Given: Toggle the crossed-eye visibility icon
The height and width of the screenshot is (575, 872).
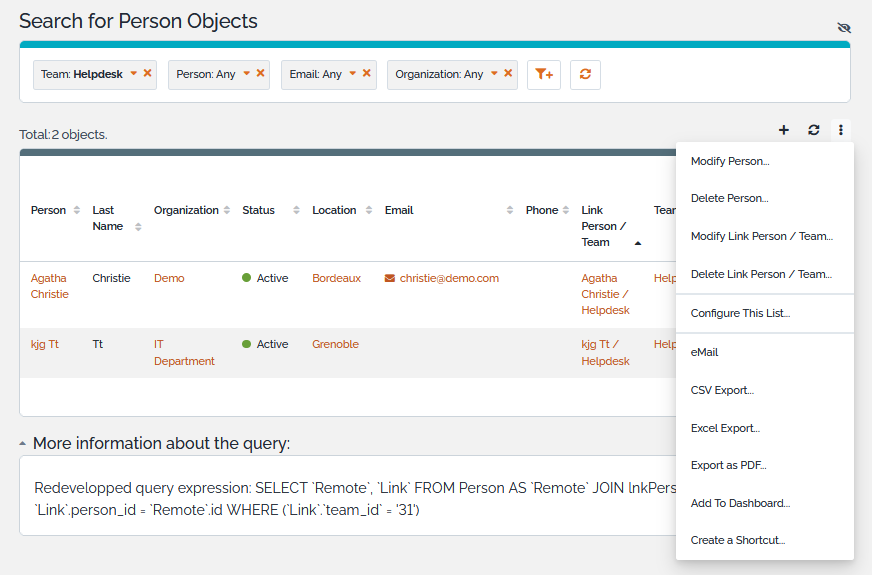Looking at the screenshot, I should point(844,28).
